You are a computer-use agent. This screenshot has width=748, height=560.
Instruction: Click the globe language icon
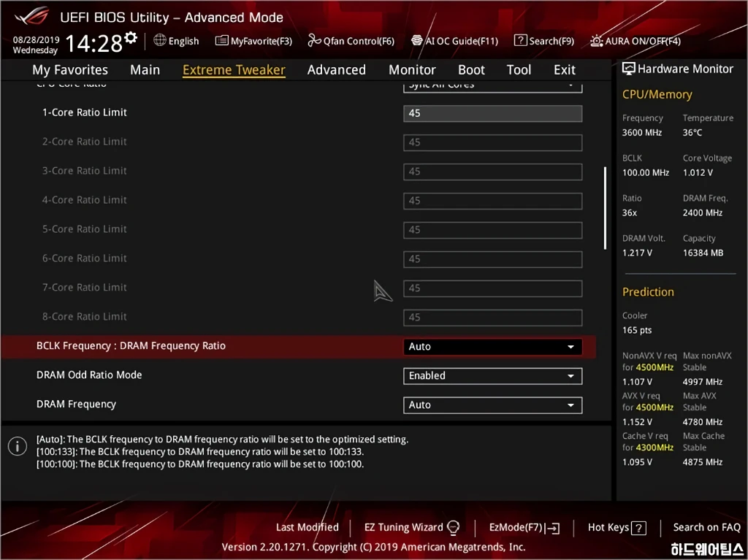pos(160,40)
